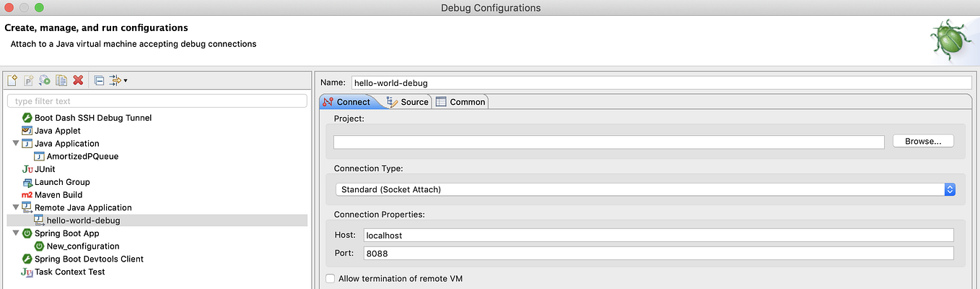Click the New prototype configuration icon
Image resolution: width=980 pixels, height=289 pixels.
point(29,80)
